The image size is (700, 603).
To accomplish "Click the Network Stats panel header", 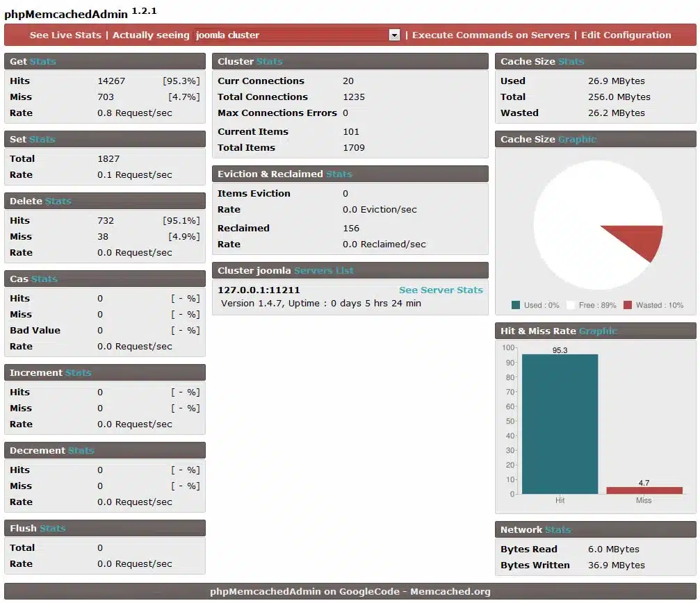I will click(x=595, y=529).
